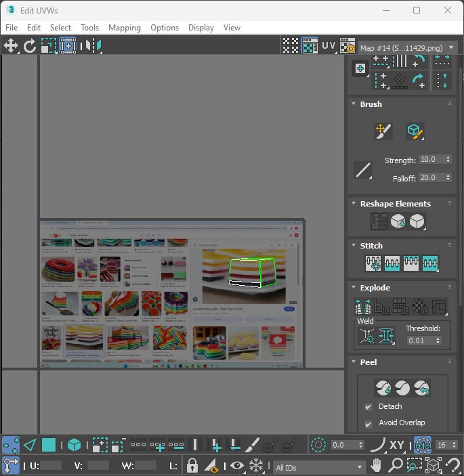Viewport: 464px width, 476px height.
Task: Open the View menu
Action: click(x=232, y=28)
